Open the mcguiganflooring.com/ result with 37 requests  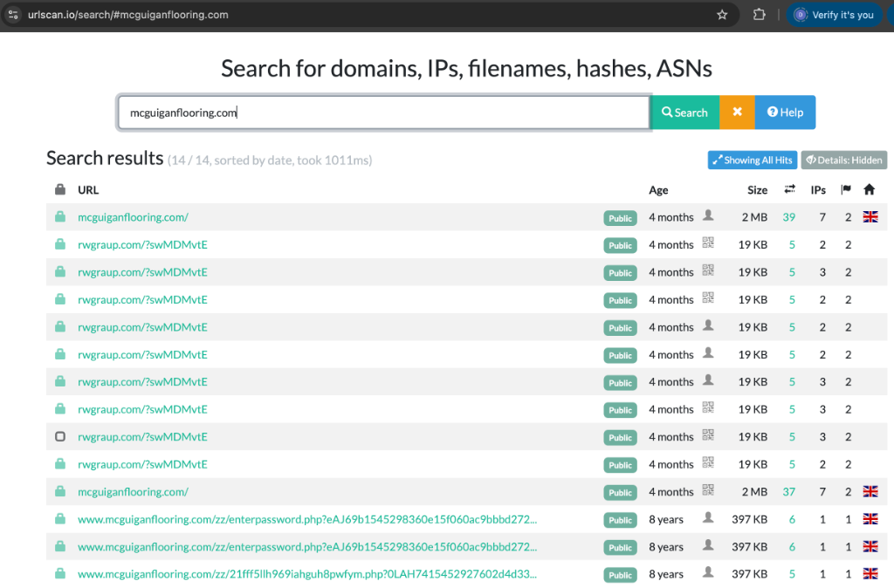[x=133, y=492]
